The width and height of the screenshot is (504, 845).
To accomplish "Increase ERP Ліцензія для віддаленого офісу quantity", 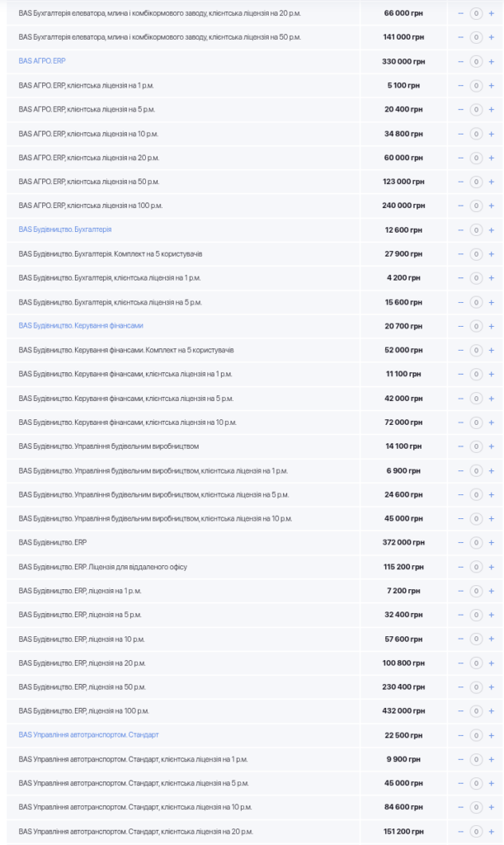I will tap(492, 567).
